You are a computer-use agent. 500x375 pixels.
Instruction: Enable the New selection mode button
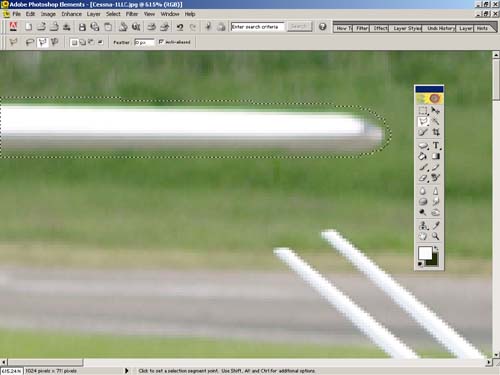75,42
